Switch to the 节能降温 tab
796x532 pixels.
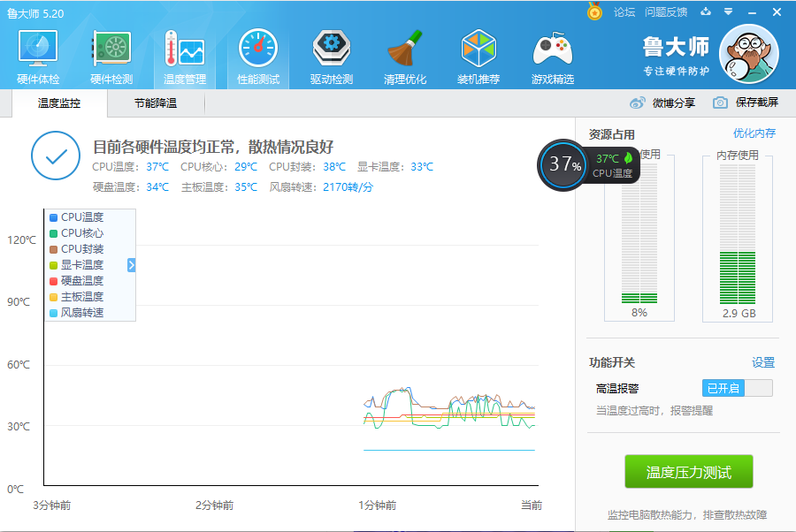point(156,103)
